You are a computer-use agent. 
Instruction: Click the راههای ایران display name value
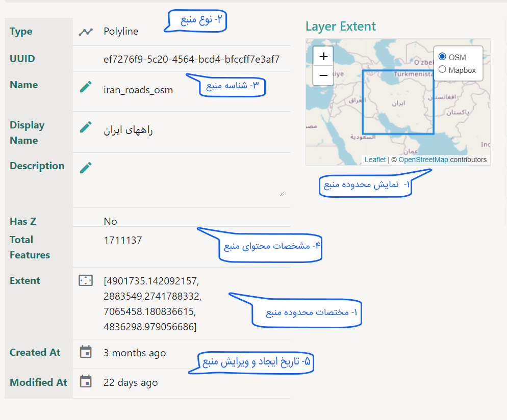tap(128, 130)
